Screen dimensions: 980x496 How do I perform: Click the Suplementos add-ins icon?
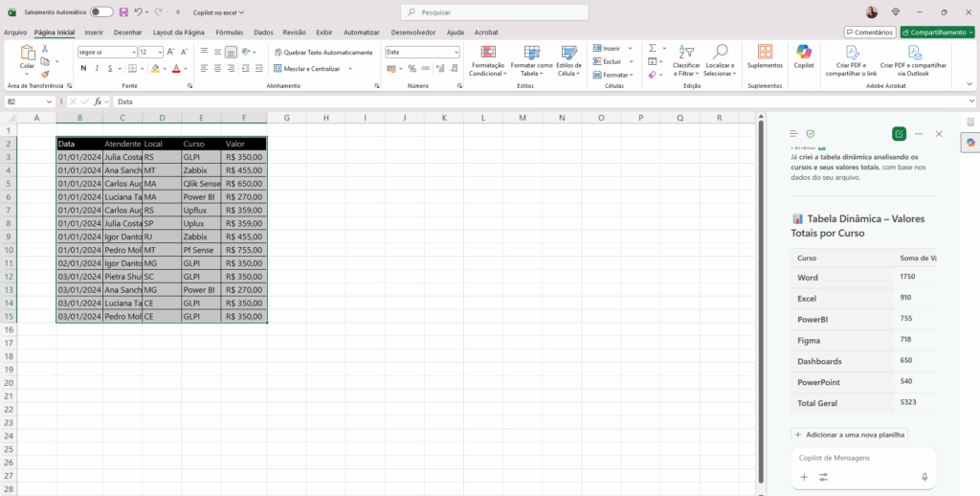point(765,52)
